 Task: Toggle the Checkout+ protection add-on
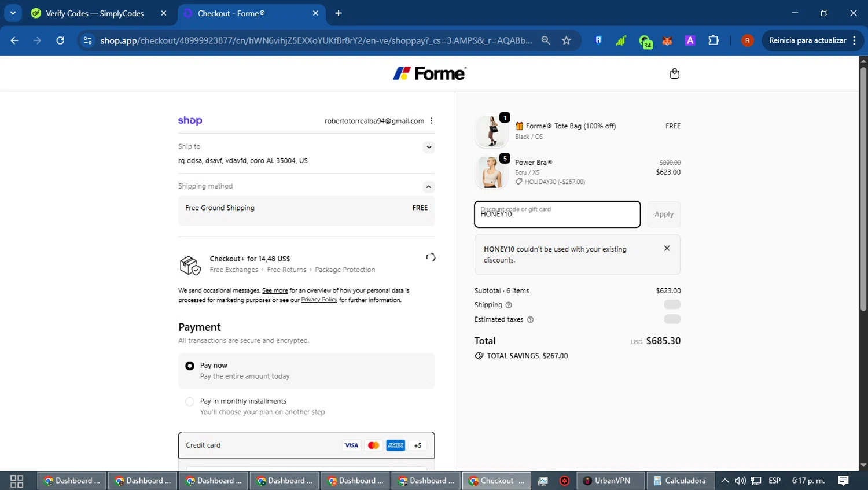coord(431,257)
